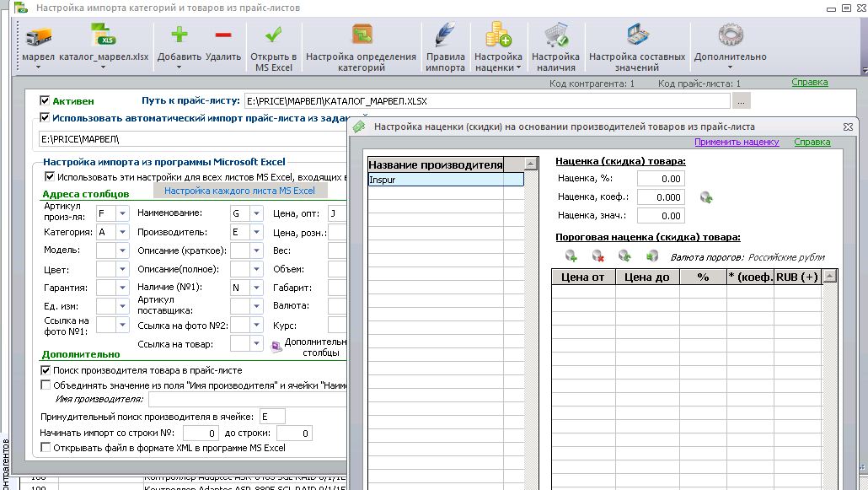Click the Наценка, % input field
The width and height of the screenshot is (868, 490).
(661, 179)
